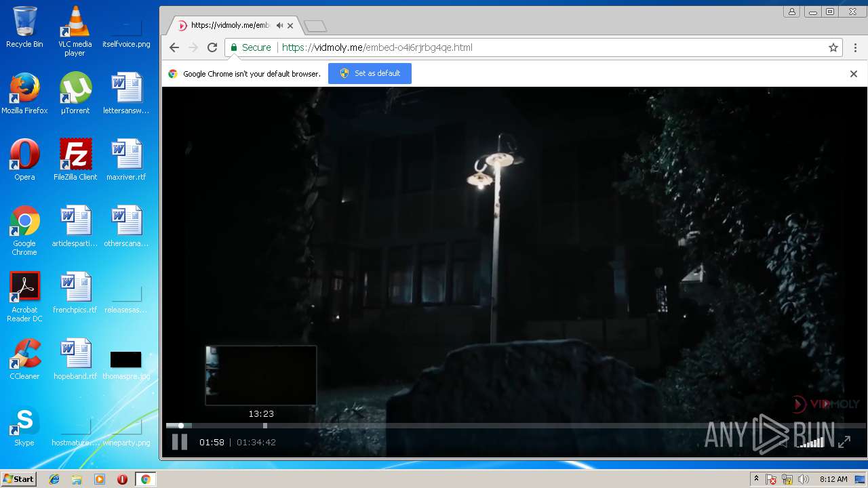
Task: Open Recycle Bin on desktop
Action: (24, 27)
